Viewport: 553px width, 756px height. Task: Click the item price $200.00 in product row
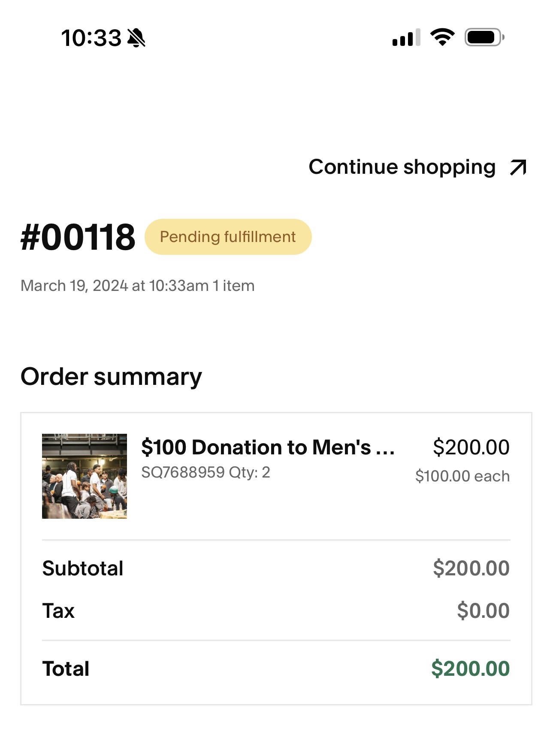pyautogui.click(x=471, y=447)
